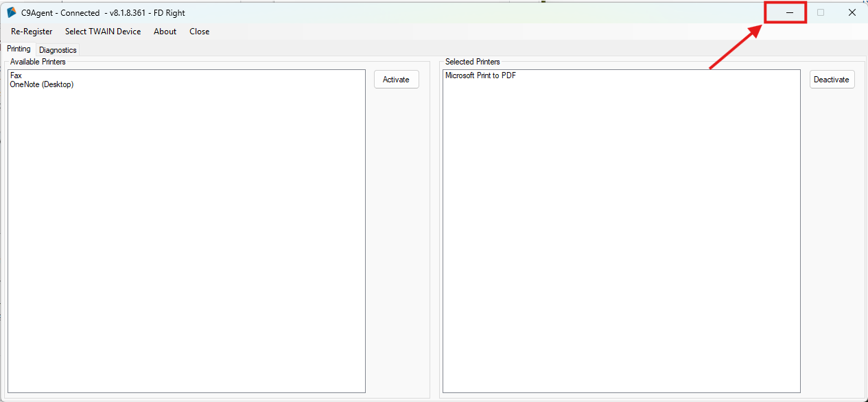Click the Close menu item

(x=200, y=32)
